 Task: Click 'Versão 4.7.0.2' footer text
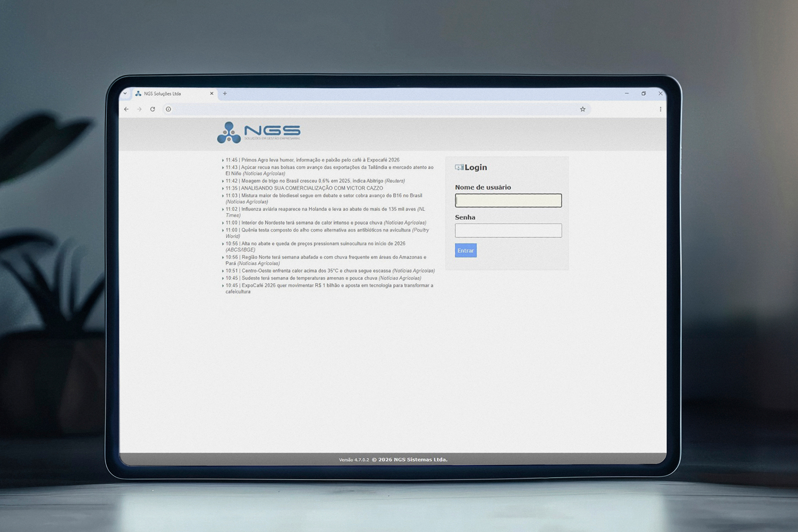tap(354, 460)
